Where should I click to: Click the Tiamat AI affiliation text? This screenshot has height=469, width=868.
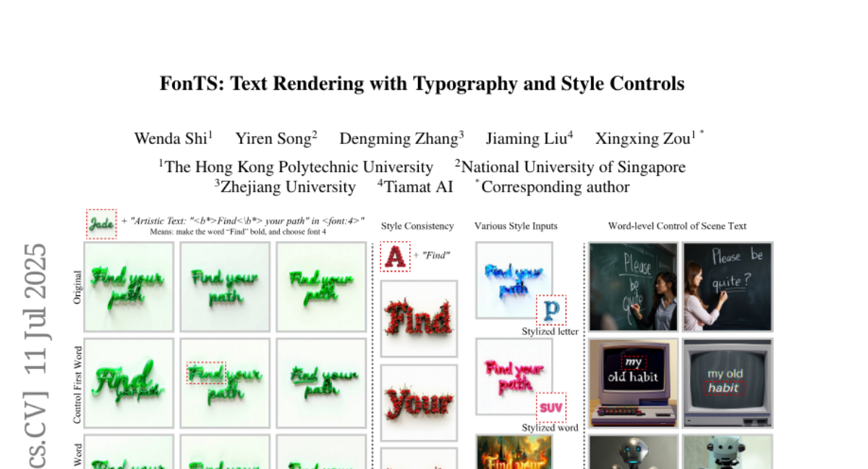418,187
